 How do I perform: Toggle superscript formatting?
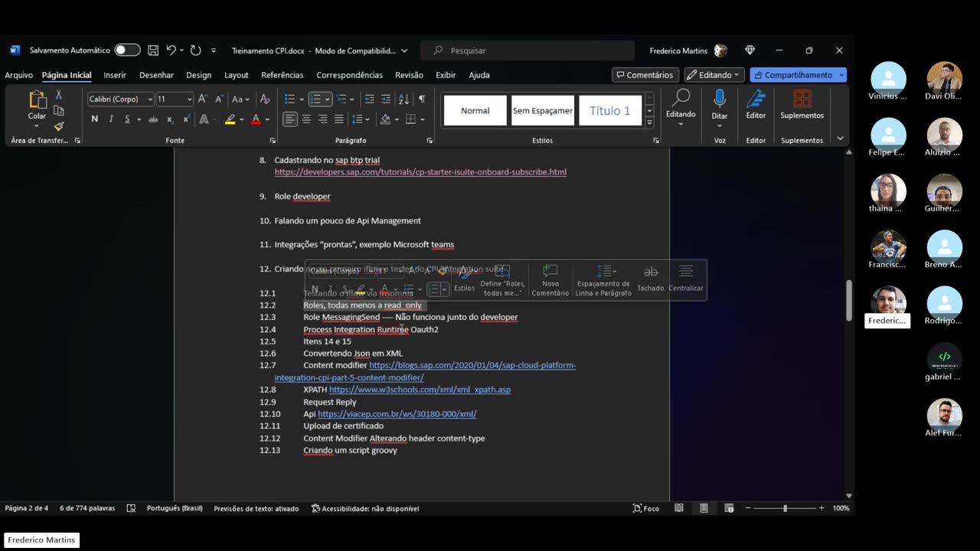pyautogui.click(x=186, y=119)
